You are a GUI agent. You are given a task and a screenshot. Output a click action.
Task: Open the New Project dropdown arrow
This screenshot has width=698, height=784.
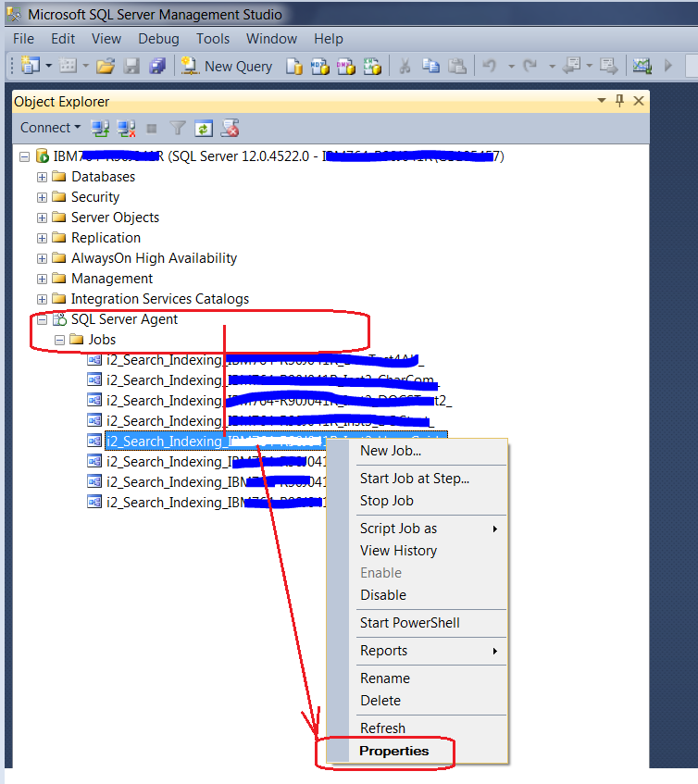click(48, 66)
